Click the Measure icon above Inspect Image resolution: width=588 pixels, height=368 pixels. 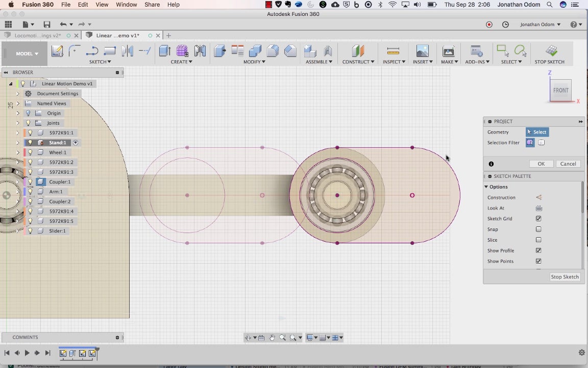coord(393,51)
